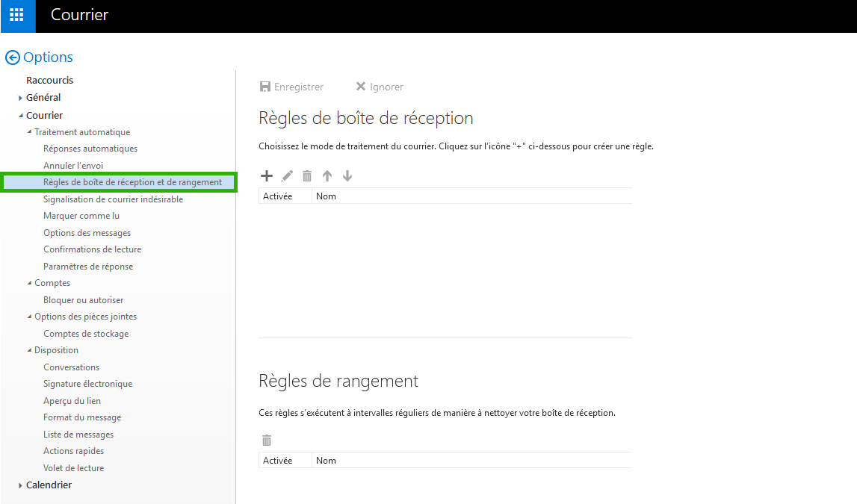Screen dimensions: 857x504
Task: Click the Options heading link
Action: (48, 57)
